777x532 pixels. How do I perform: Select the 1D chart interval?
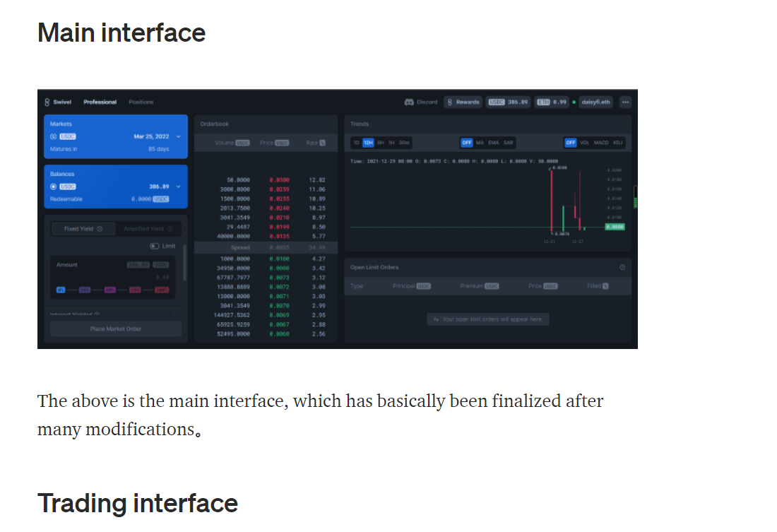click(356, 143)
